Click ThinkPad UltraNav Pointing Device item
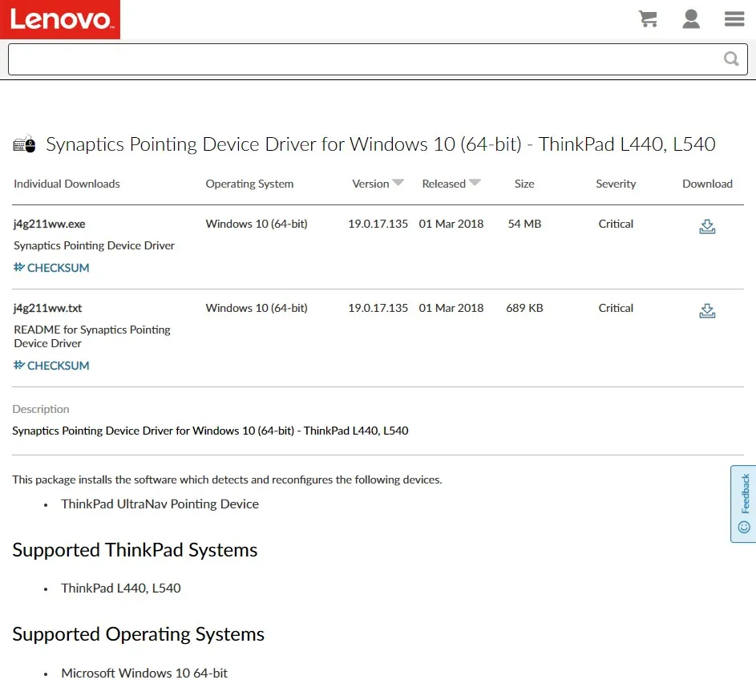756x700 pixels. coord(160,504)
